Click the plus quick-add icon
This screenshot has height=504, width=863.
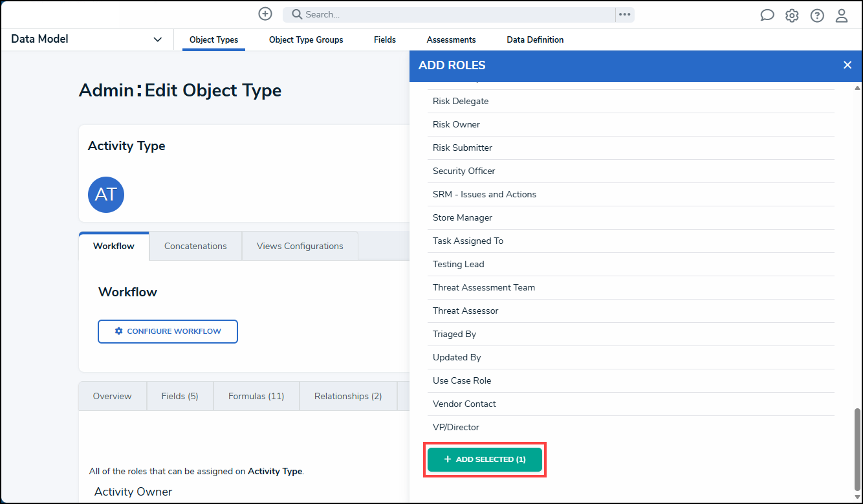click(265, 14)
